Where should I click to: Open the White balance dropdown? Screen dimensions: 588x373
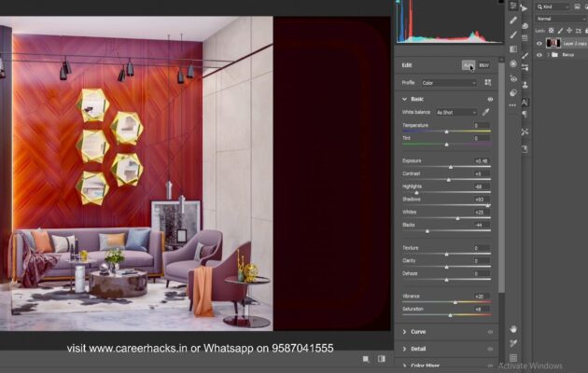click(x=455, y=112)
